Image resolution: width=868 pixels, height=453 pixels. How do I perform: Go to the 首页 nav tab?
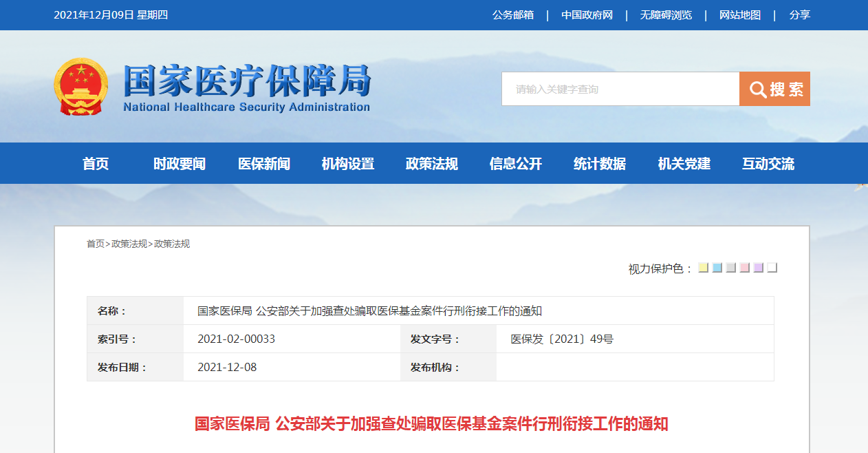(96, 163)
